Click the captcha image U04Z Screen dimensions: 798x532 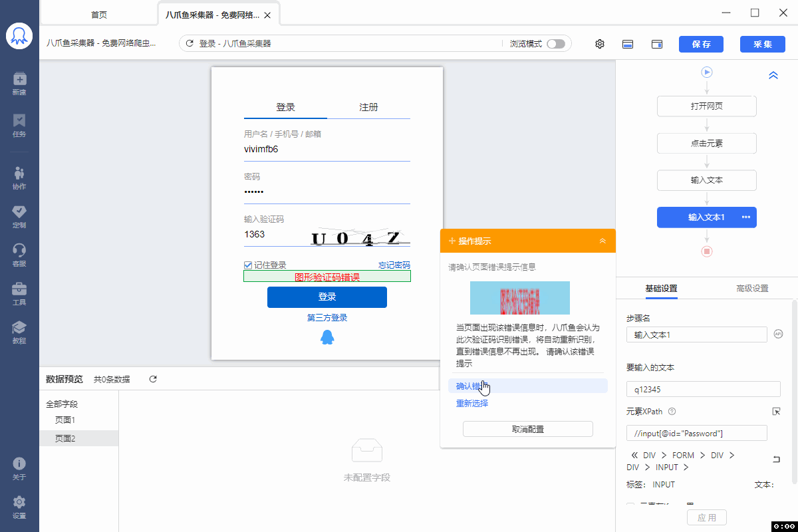pyautogui.click(x=360, y=237)
